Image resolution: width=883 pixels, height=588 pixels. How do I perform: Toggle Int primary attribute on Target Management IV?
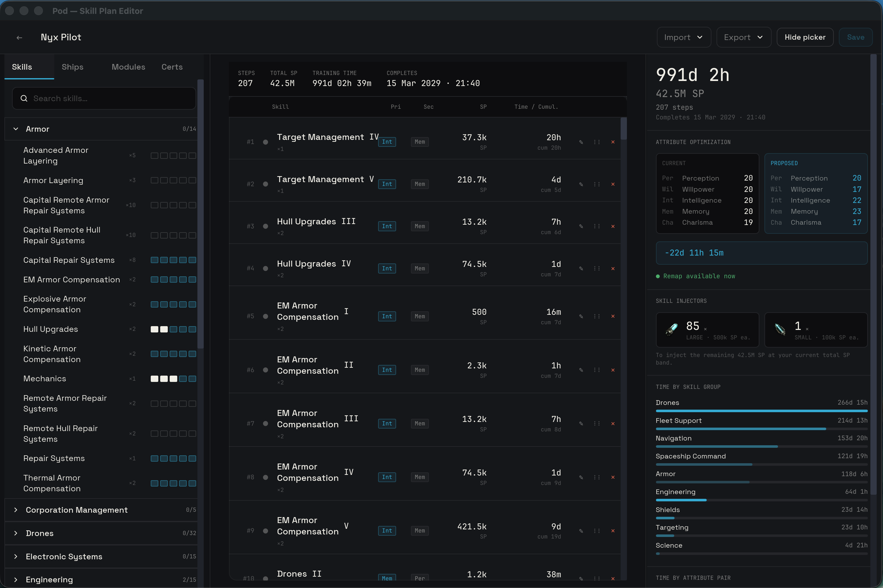[387, 142]
